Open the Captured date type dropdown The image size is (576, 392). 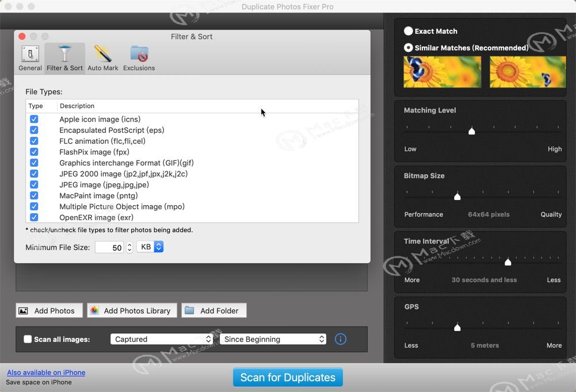click(x=162, y=339)
